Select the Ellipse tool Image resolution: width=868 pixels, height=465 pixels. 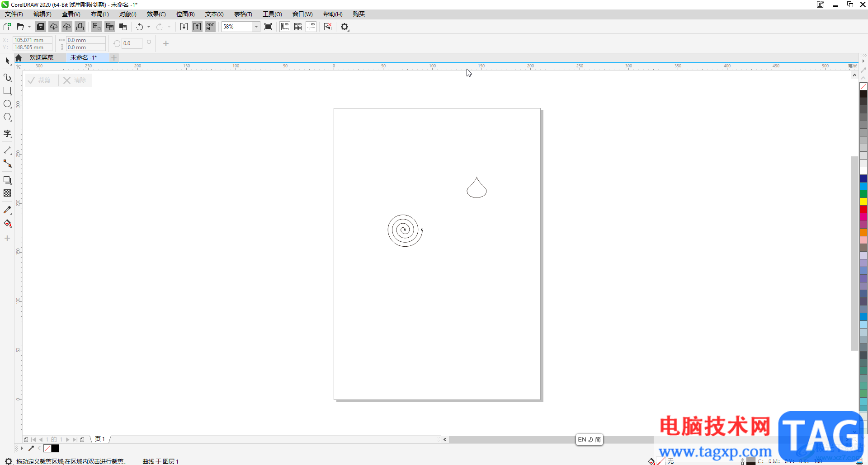coord(7,104)
